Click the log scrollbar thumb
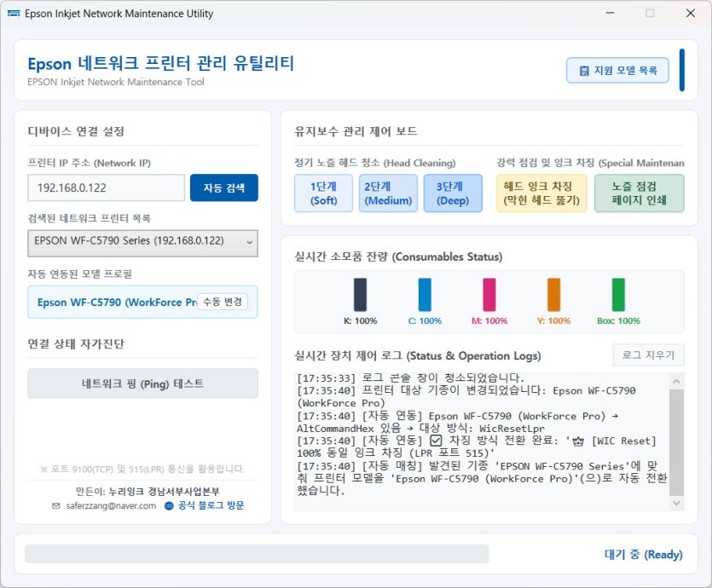The width and height of the screenshot is (712, 588). (676, 442)
